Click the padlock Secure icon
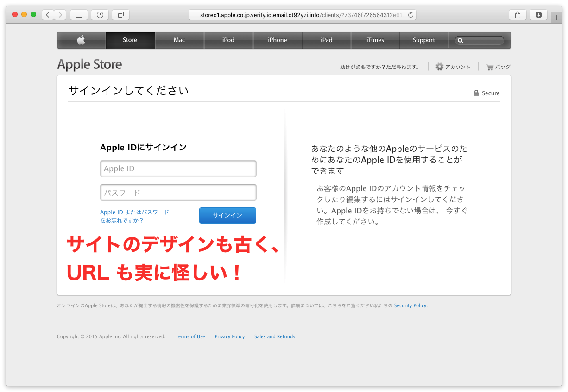Image resolution: width=568 pixels, height=392 pixels. coord(476,93)
